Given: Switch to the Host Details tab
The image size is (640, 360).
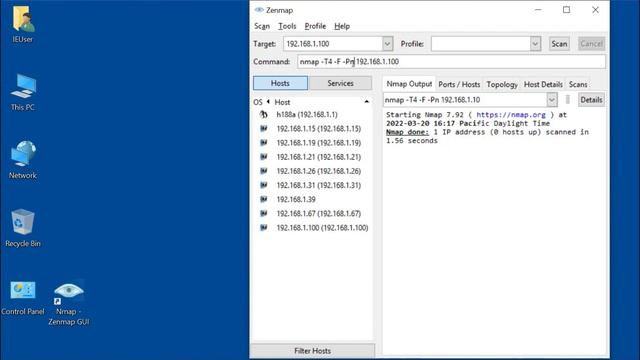Looking at the screenshot, I should pos(543,84).
